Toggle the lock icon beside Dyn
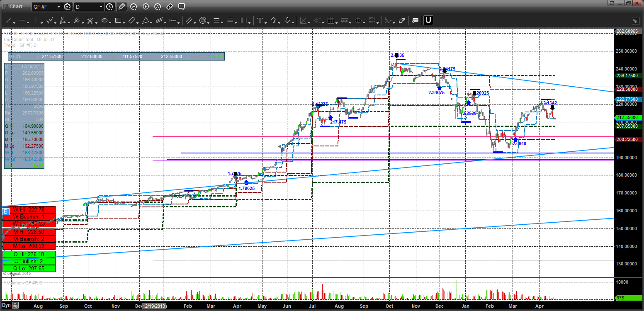644x311 pixels. (x=15, y=306)
